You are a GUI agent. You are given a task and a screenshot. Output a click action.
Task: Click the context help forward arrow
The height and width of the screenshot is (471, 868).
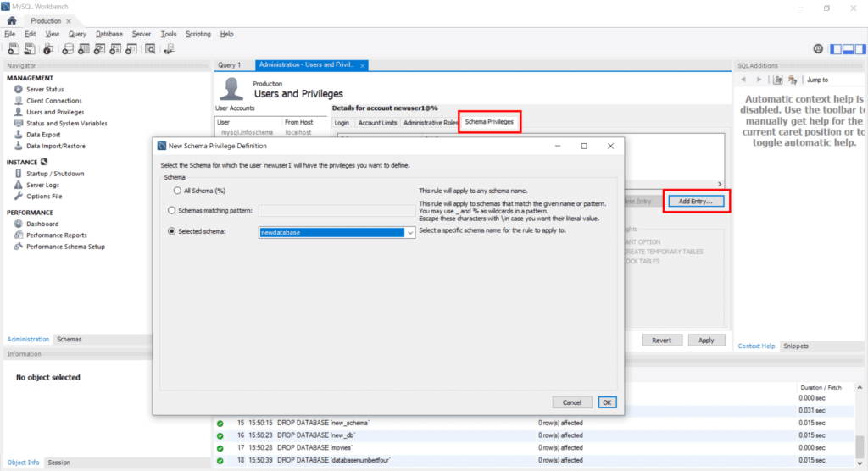tap(759, 80)
